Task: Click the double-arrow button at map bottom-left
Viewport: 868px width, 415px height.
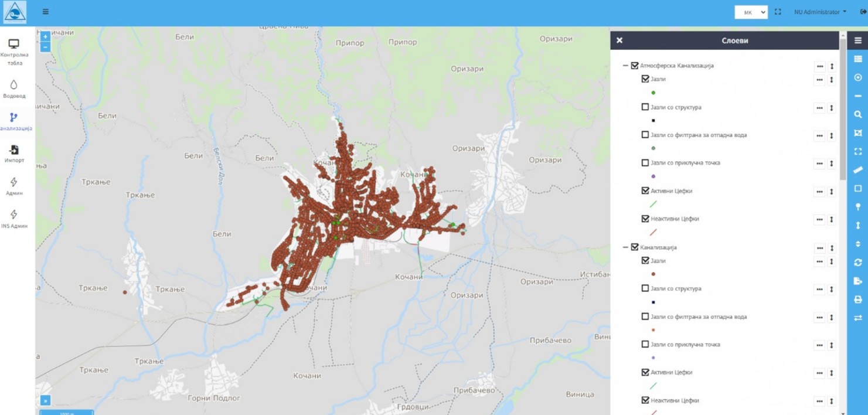Action: click(x=45, y=401)
